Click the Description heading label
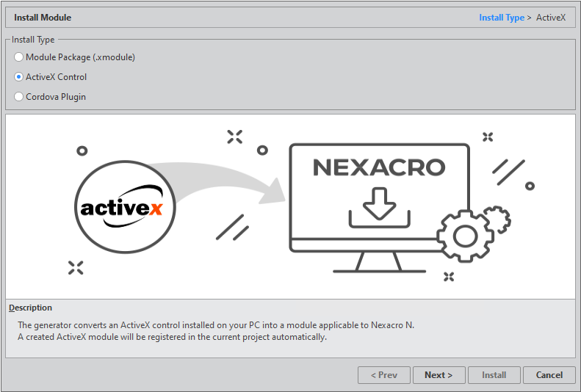 [x=31, y=308]
